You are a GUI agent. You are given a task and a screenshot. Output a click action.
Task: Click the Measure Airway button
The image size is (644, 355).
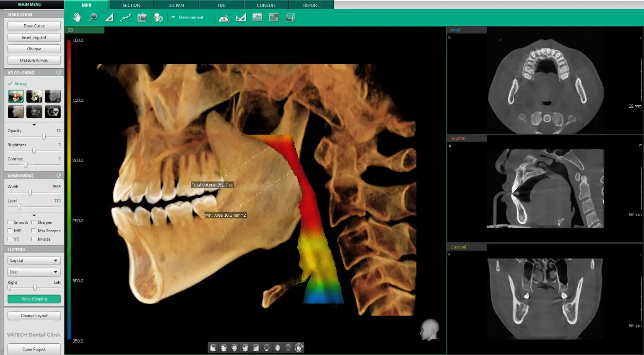tap(34, 60)
